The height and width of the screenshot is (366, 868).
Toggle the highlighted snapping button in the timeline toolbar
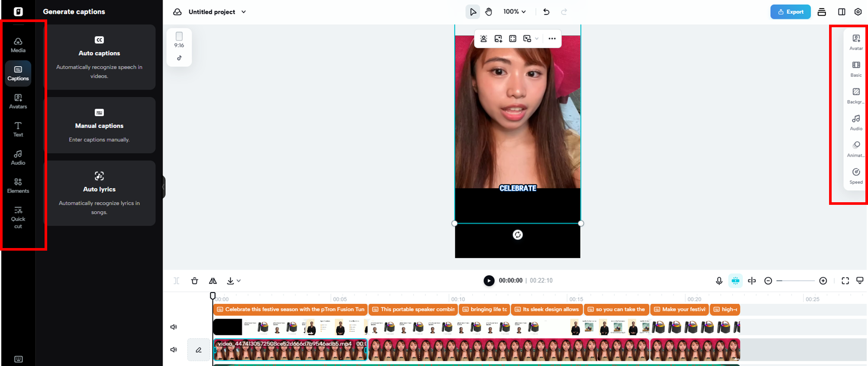[736, 281]
